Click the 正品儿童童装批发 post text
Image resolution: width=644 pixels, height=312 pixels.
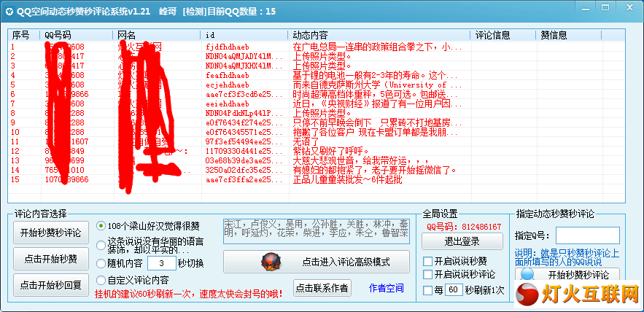347,179
